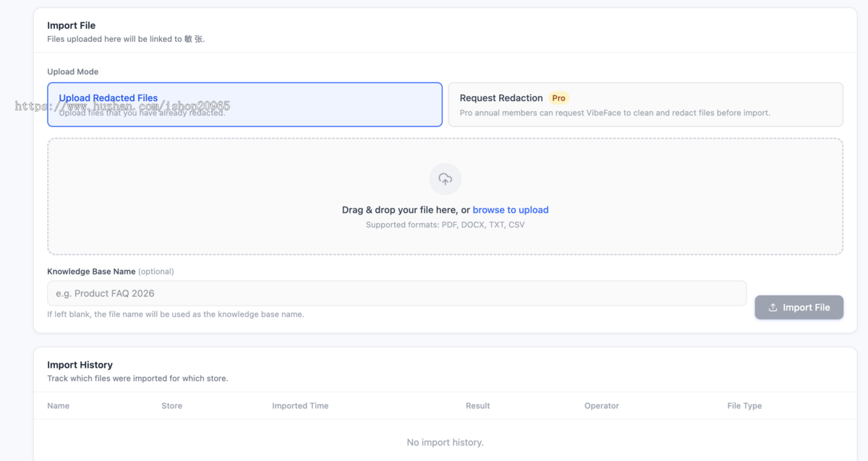Select the Upload Redacted Files mode
The width and height of the screenshot is (868, 461).
244,105
